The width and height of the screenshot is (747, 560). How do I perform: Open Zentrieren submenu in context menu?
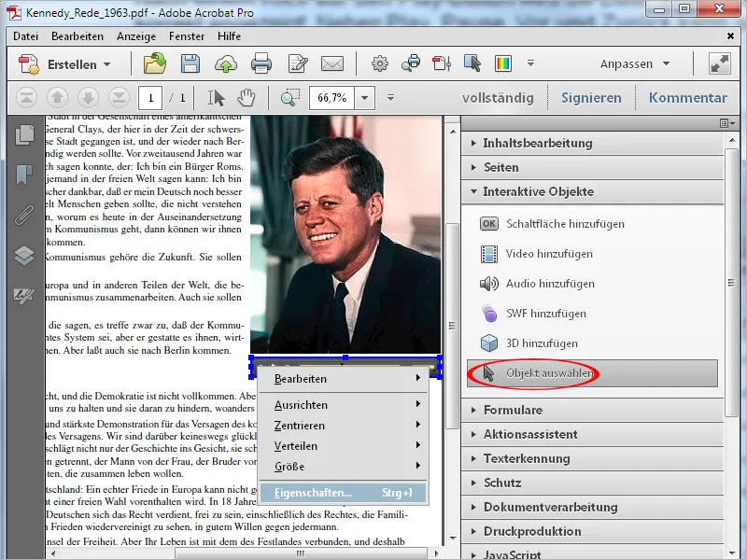click(x=343, y=426)
